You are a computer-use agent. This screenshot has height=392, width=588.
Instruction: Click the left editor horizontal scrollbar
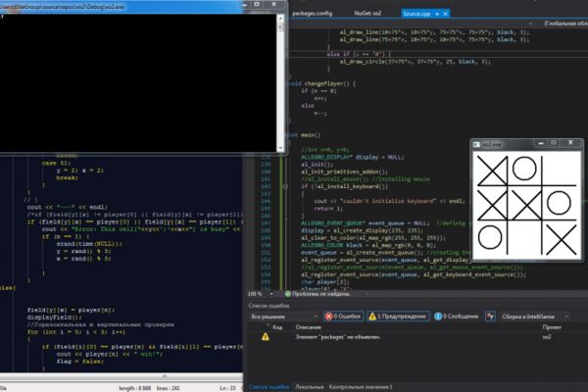[122, 376]
